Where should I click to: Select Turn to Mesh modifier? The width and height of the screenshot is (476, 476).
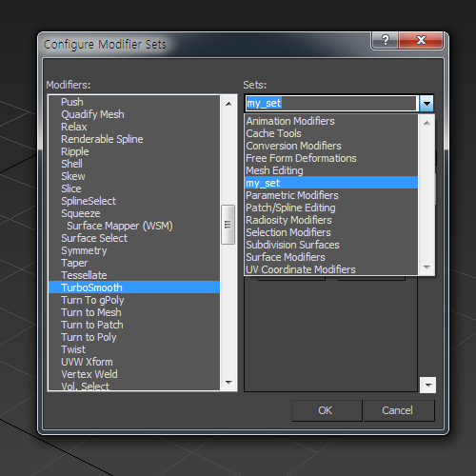[134, 312]
